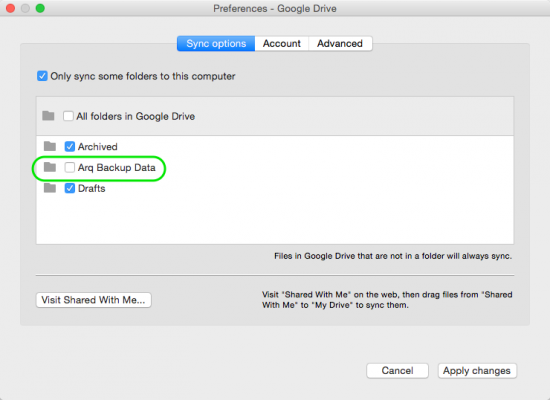Image resolution: width=550 pixels, height=400 pixels.
Task: Click the All folders in Google Drive label
Action: tap(136, 116)
